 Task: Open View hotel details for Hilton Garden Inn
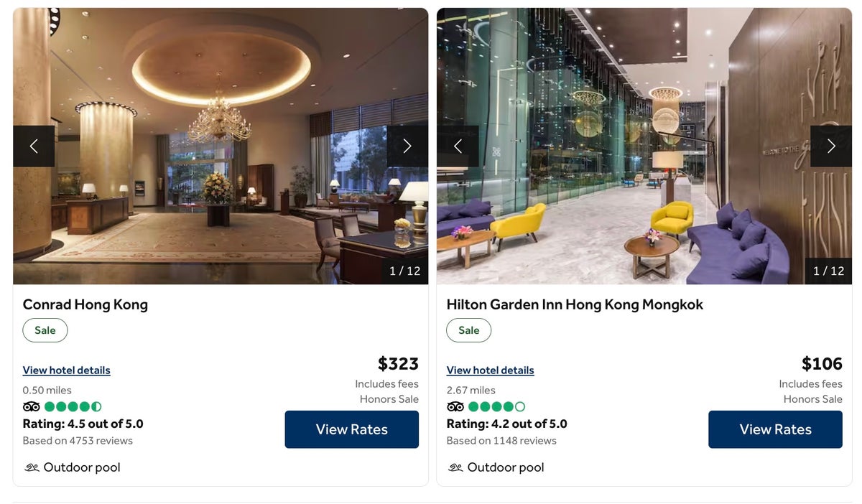coord(491,370)
